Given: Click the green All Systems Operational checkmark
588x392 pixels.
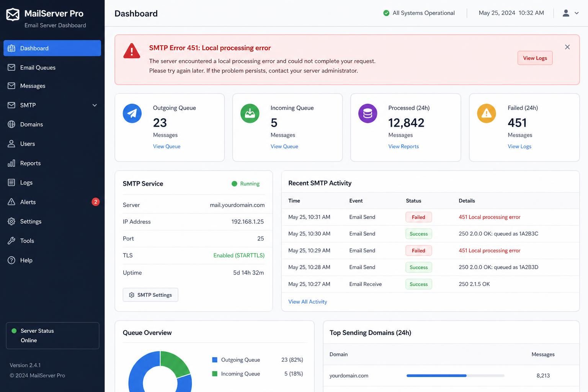Looking at the screenshot, I should click(x=386, y=13).
